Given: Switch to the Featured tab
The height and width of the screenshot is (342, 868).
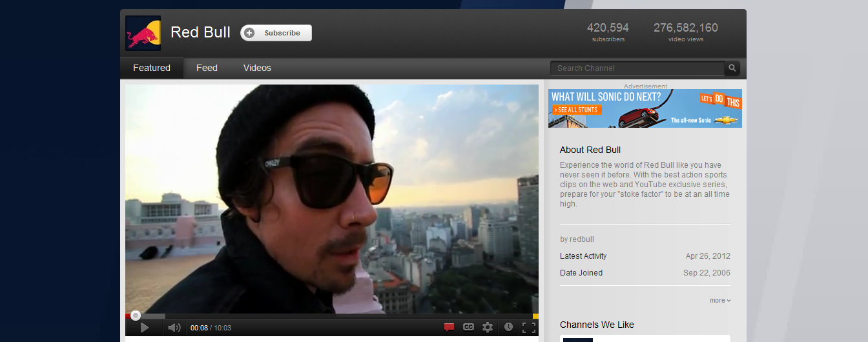Looking at the screenshot, I should [152, 68].
